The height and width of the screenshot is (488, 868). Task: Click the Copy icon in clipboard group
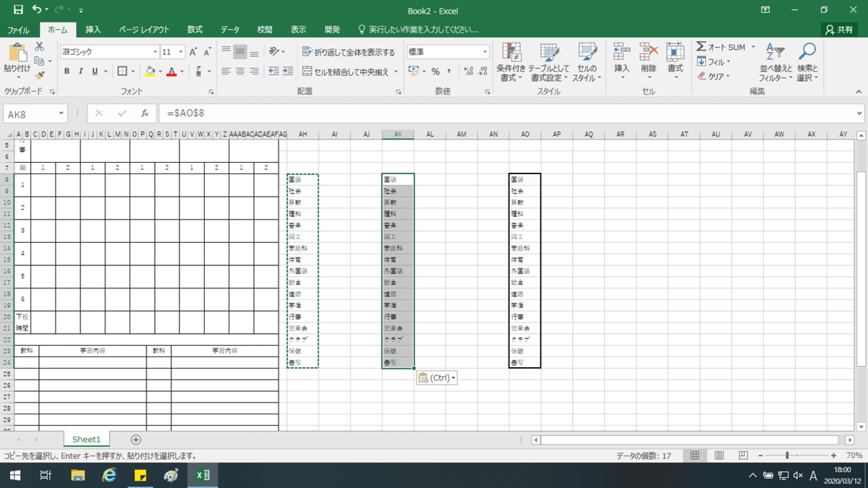coord(40,60)
